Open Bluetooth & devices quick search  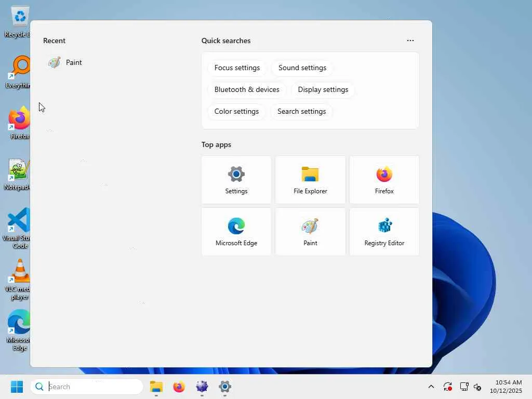point(247,89)
